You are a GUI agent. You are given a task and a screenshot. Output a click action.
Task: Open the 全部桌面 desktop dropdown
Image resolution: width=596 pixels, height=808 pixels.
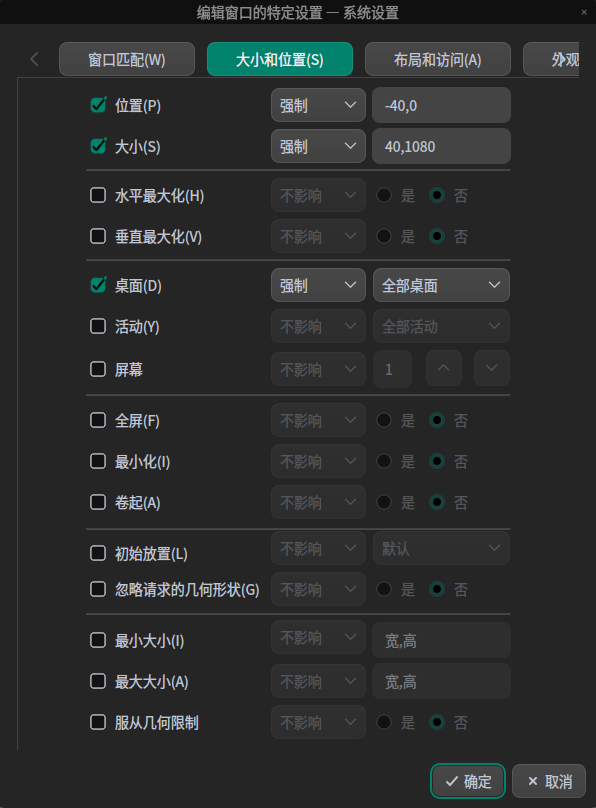pyautogui.click(x=441, y=285)
